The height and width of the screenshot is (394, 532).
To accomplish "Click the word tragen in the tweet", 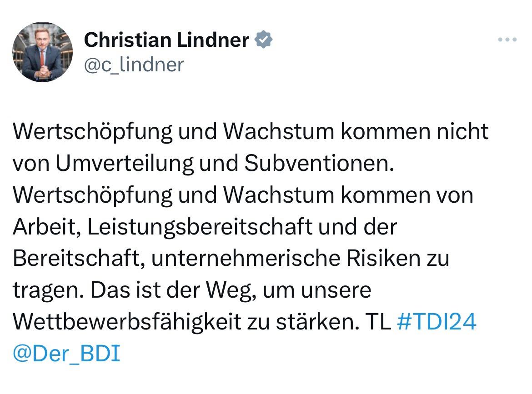I will click(x=45, y=291).
